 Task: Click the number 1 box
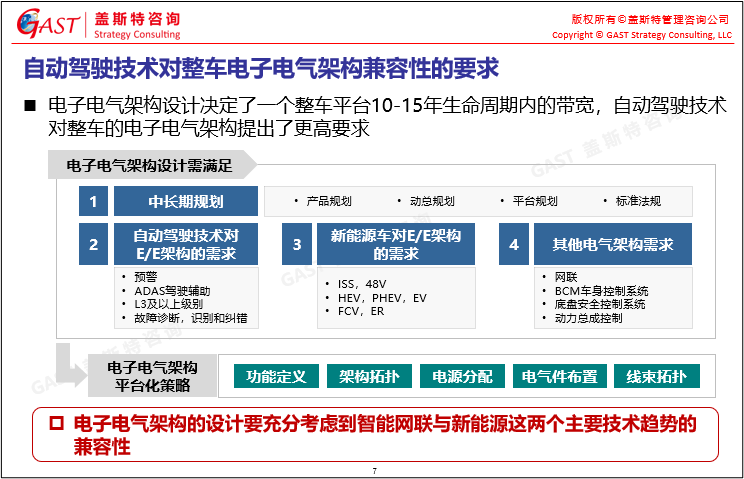(93, 201)
